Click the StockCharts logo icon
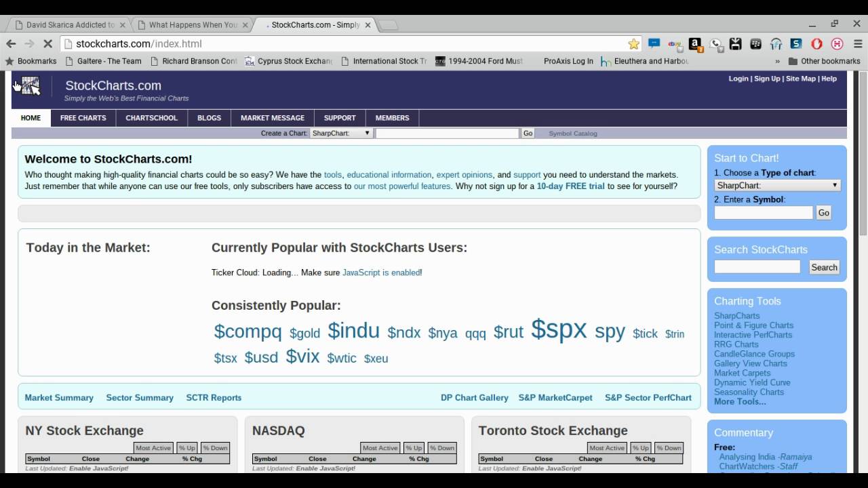This screenshot has width=868, height=488. 31,86
